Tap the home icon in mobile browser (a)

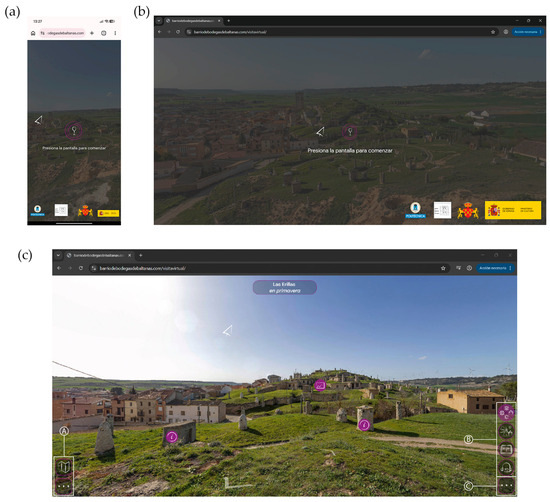(x=33, y=33)
